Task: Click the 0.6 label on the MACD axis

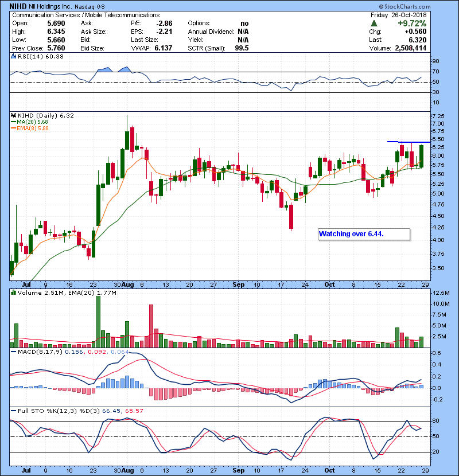Action: point(438,353)
